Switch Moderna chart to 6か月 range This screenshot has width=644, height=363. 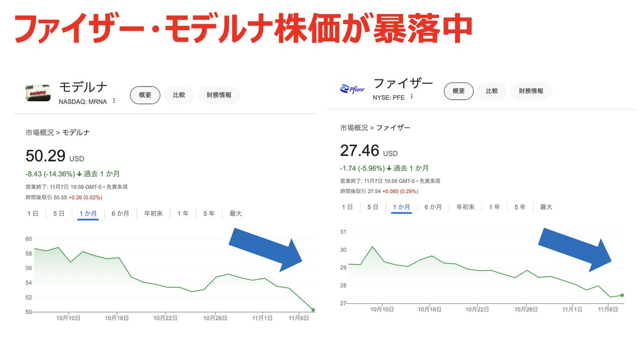120,213
